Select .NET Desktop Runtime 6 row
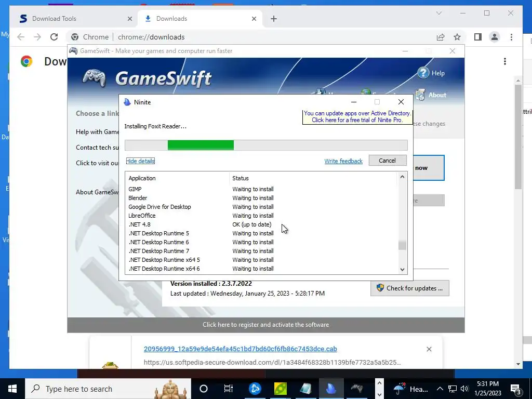The height and width of the screenshot is (399, 532). pos(261,242)
